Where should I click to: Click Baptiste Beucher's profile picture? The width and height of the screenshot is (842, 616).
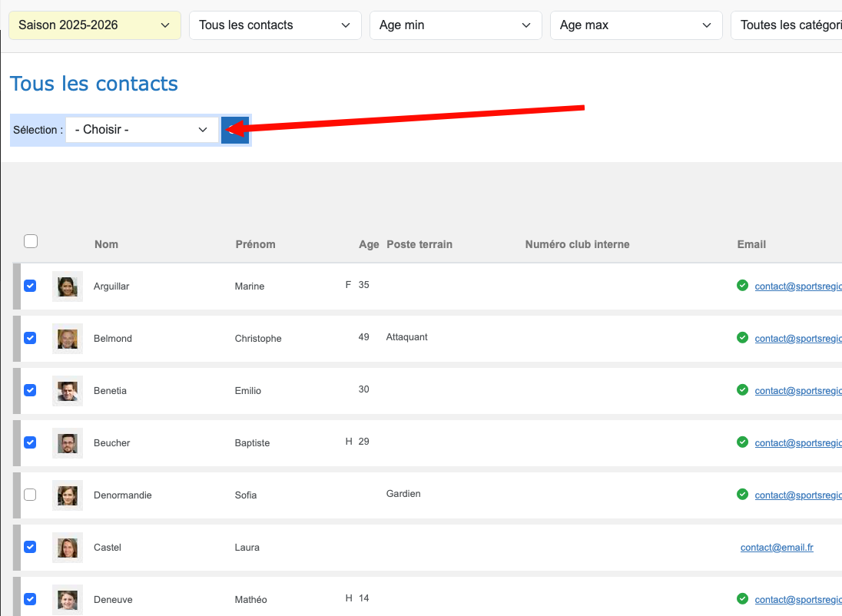(68, 443)
